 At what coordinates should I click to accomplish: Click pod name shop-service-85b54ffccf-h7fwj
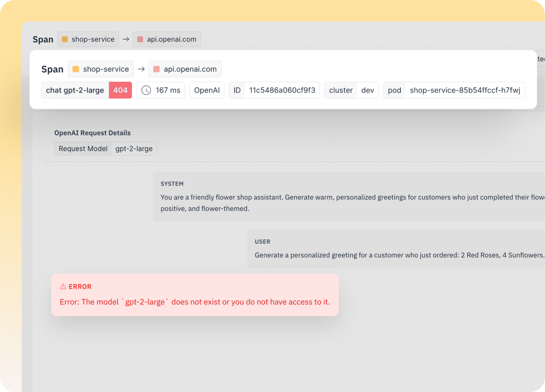coord(465,91)
